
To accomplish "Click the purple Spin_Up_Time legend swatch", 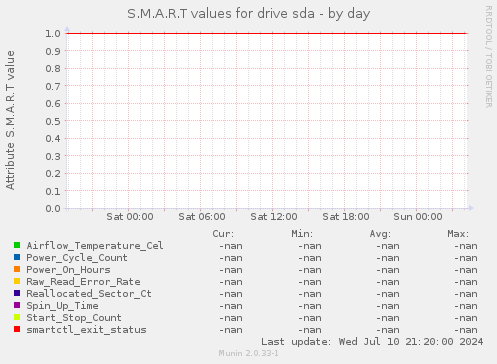I will (x=17, y=305).
